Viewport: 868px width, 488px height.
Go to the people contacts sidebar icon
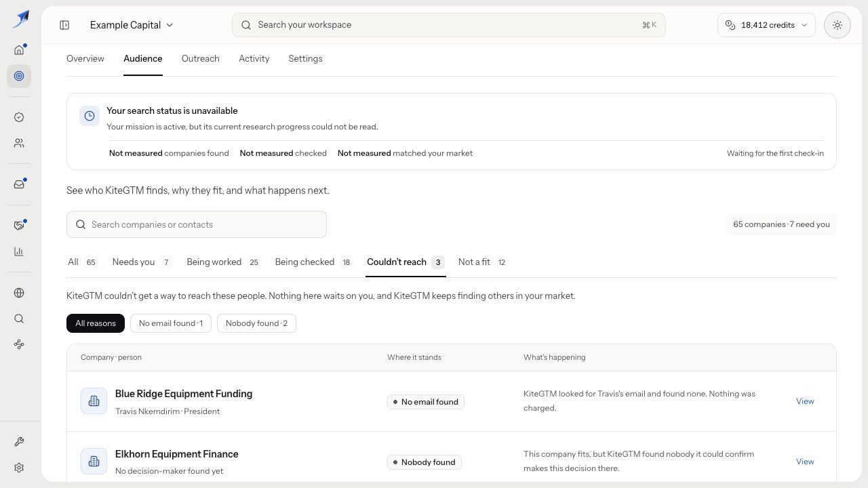[x=19, y=143]
